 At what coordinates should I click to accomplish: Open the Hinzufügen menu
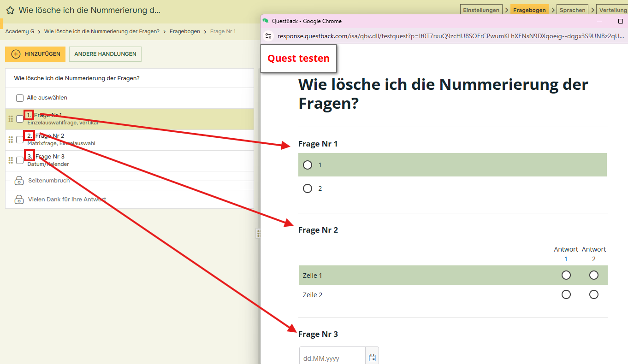(x=36, y=54)
